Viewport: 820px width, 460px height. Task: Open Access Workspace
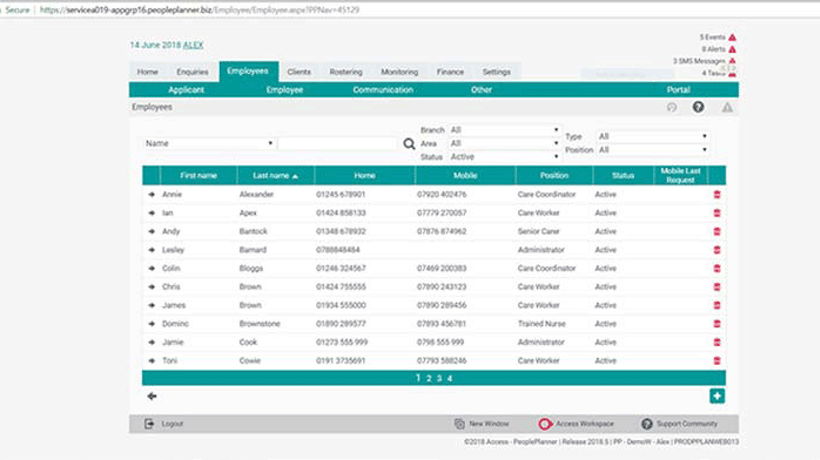click(576, 424)
